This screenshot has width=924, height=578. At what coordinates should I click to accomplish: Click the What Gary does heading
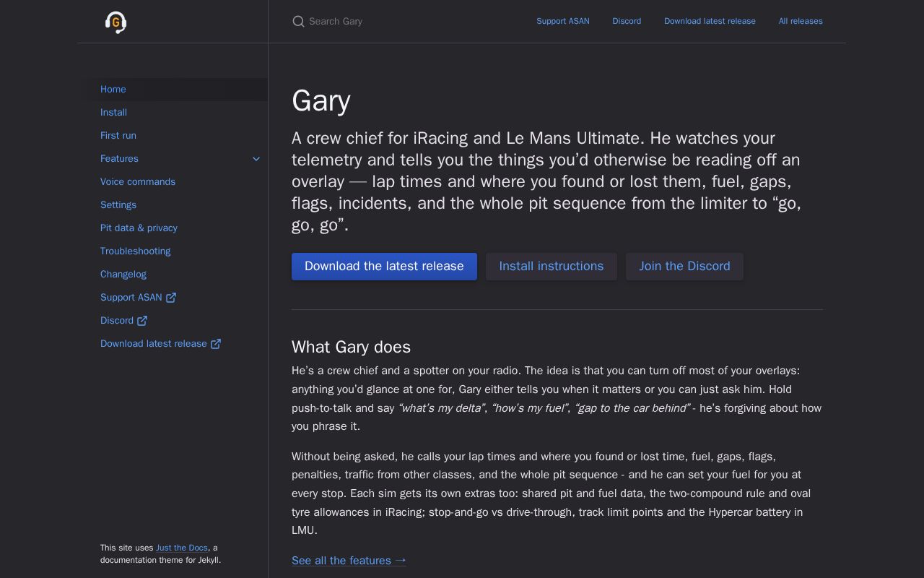tap(351, 347)
